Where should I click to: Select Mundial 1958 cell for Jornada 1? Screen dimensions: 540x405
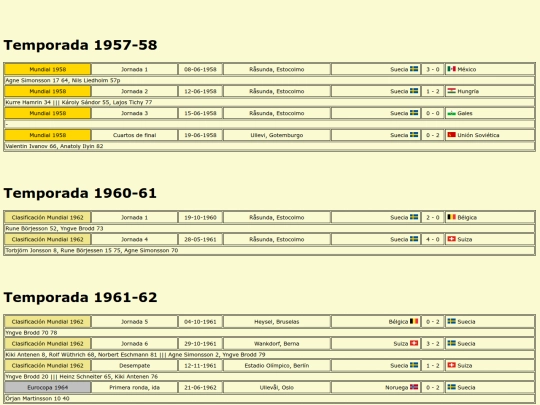[48, 69]
